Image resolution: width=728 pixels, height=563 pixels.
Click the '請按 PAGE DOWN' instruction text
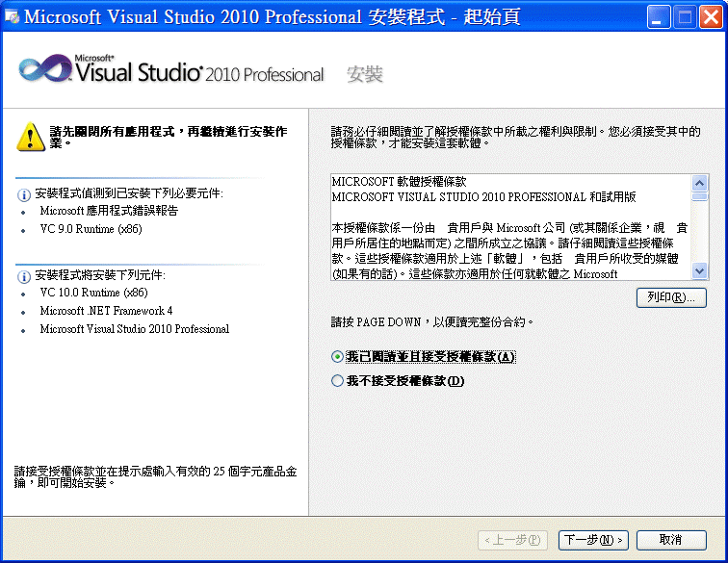coord(432,322)
